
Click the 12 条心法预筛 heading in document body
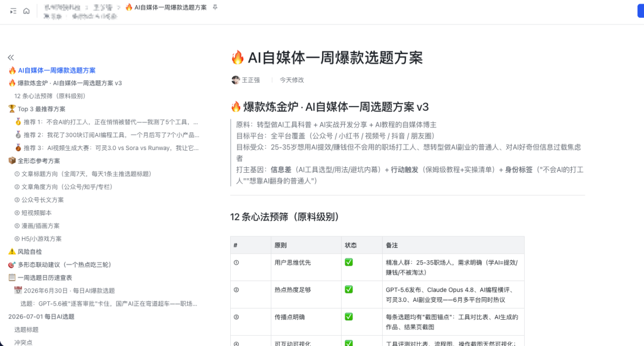click(284, 217)
